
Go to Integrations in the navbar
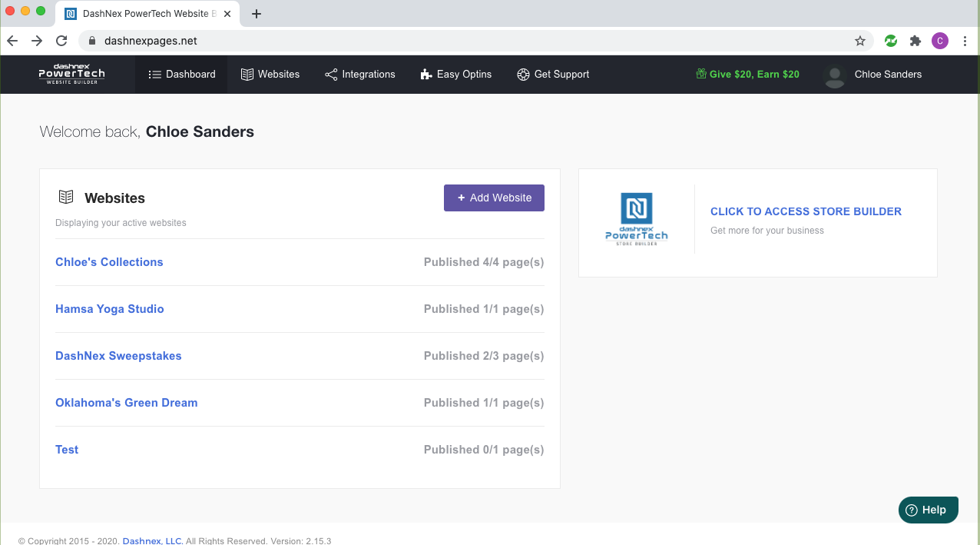coord(359,75)
